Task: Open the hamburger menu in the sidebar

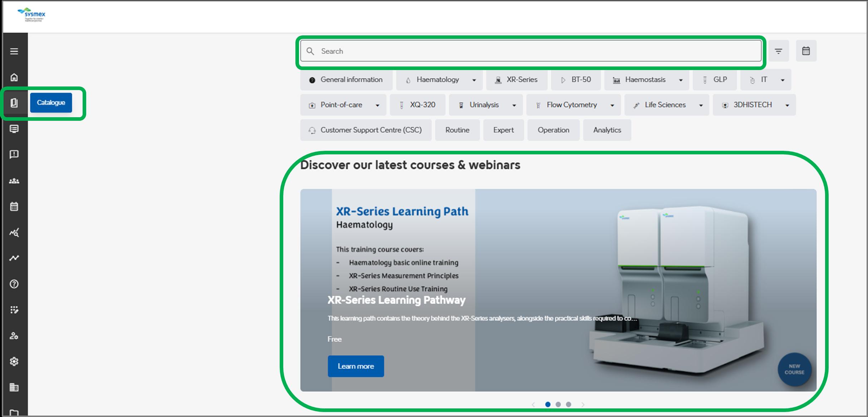Action: [x=14, y=51]
